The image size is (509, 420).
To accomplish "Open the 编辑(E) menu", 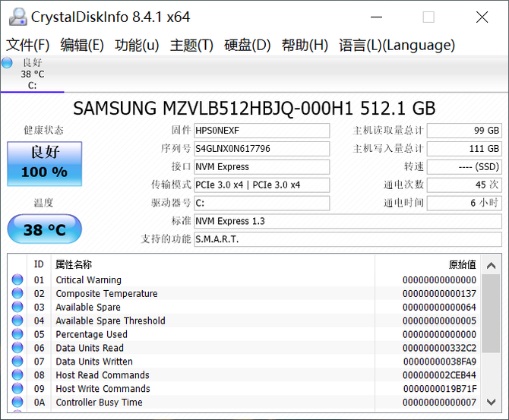I will pyautogui.click(x=82, y=45).
